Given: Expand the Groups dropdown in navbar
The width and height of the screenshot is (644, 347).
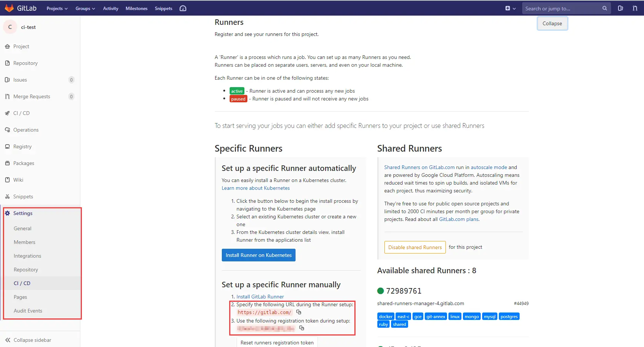Looking at the screenshot, I should pos(85,8).
